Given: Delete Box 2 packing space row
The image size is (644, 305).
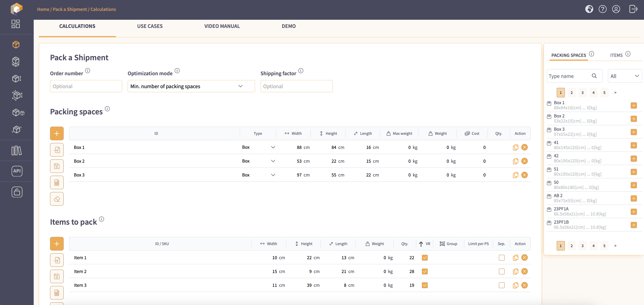Looking at the screenshot, I should coord(525,161).
